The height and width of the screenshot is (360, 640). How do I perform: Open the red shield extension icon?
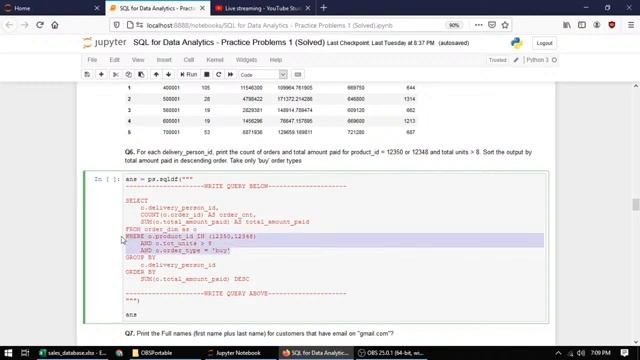coord(611,25)
